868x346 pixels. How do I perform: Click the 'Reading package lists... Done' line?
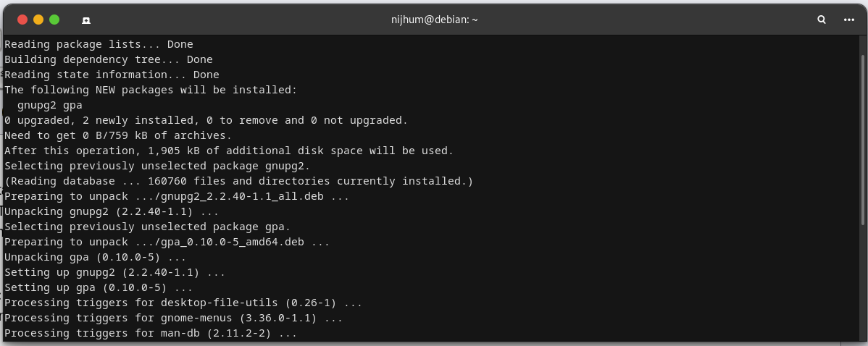click(99, 44)
